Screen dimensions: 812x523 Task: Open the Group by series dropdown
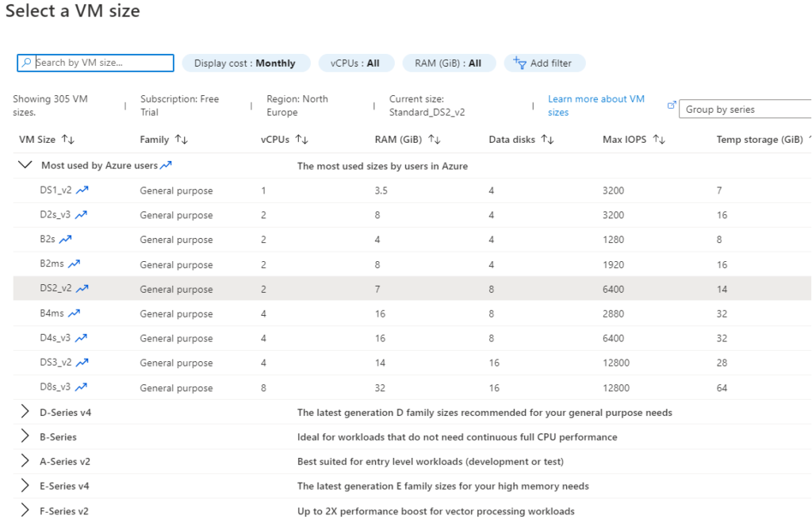click(745, 110)
